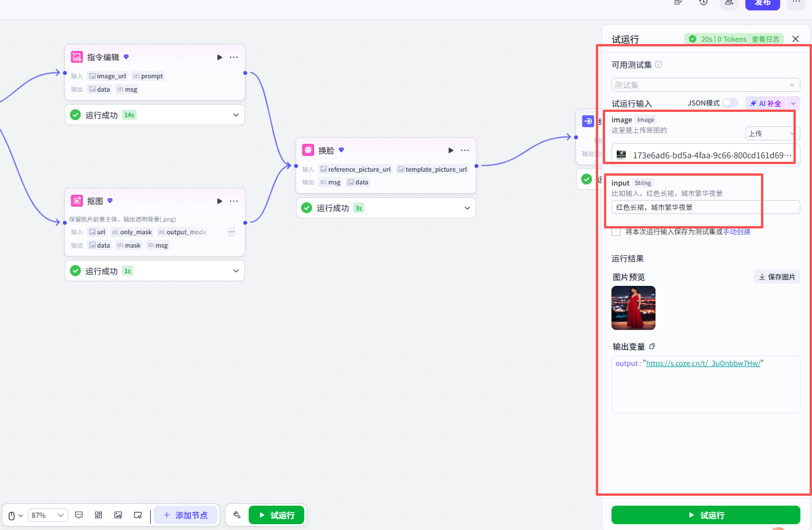
Task: Click the info icon next to 可用测试集
Action: [658, 64]
